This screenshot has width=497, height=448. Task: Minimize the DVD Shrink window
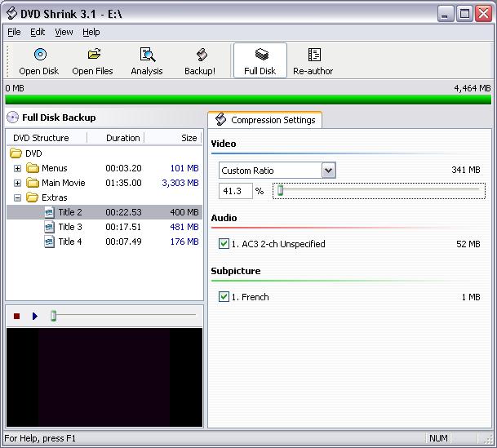coord(445,14)
